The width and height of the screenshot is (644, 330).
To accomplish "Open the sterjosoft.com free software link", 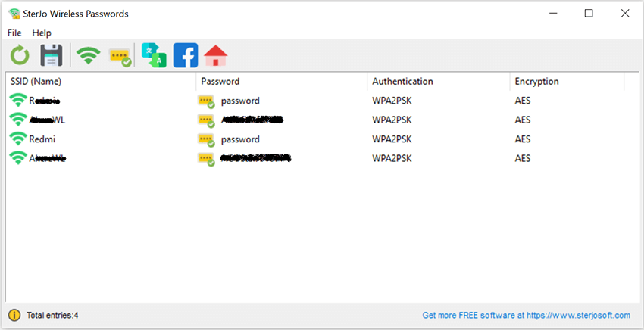I will point(526,315).
